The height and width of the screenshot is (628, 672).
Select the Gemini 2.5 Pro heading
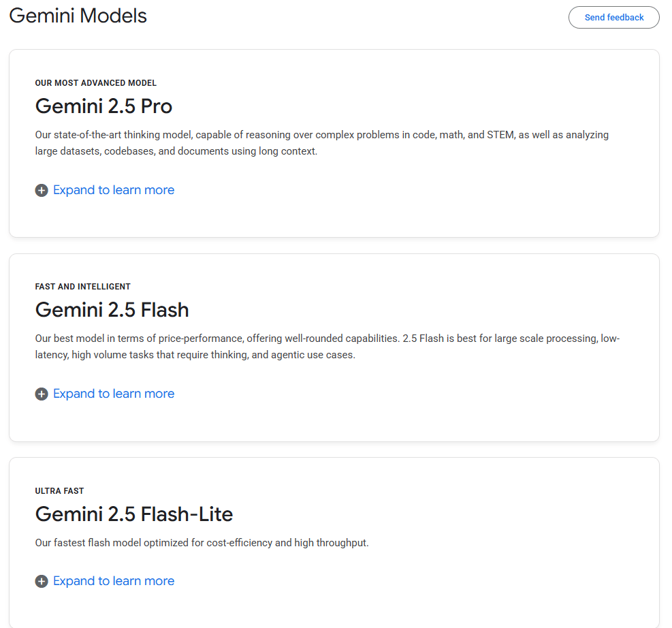103,106
